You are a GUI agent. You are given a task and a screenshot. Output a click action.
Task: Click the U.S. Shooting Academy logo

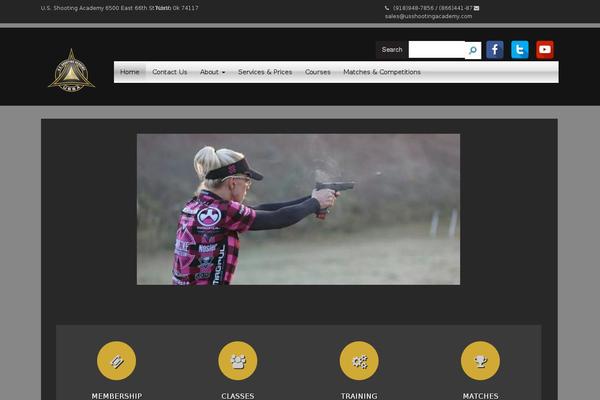pos(71,71)
